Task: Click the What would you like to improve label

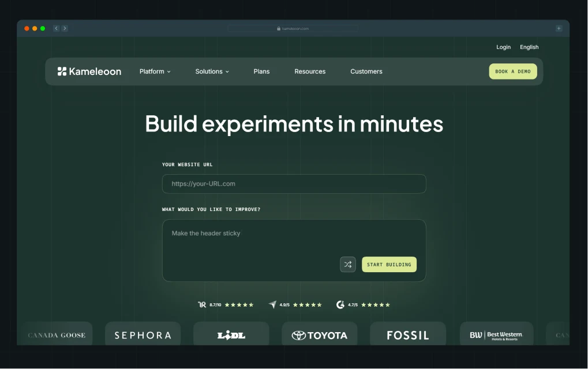Action: coord(211,209)
